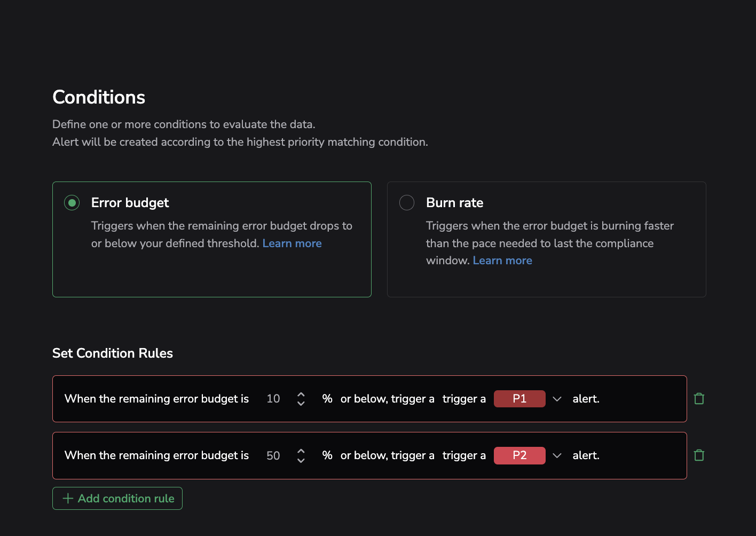This screenshot has width=756, height=536.
Task: Click the Error budget card description text
Action: [221, 226]
